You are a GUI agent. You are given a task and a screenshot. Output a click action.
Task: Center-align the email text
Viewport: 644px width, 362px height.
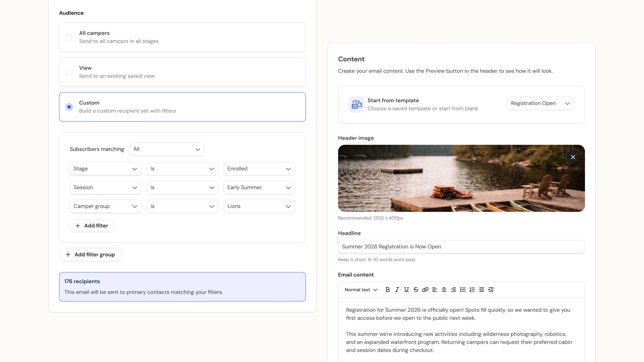tap(444, 290)
